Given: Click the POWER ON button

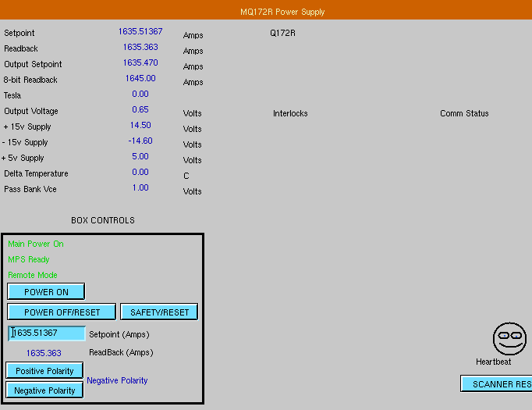Looking at the screenshot, I should click(46, 292).
